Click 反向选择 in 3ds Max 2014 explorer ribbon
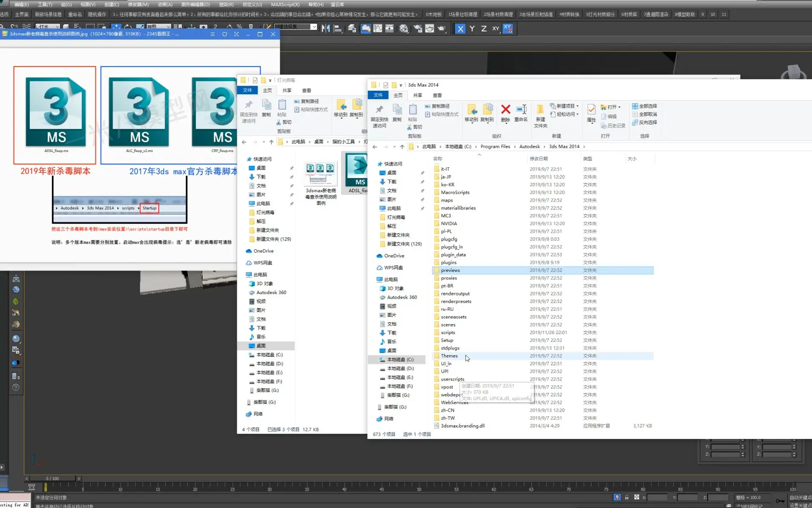The width and height of the screenshot is (812, 508). point(645,122)
